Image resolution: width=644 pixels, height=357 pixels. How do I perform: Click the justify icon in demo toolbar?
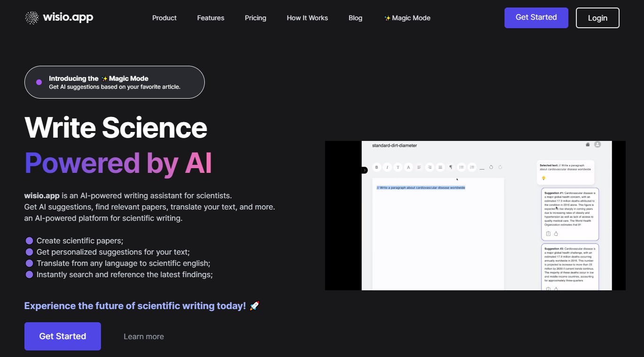coord(440,167)
